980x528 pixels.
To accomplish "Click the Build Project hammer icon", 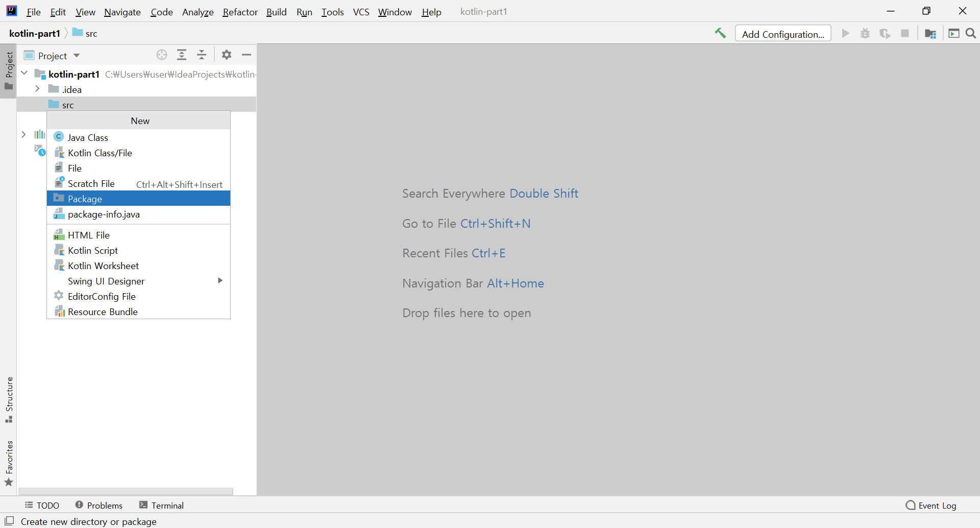I will [720, 34].
